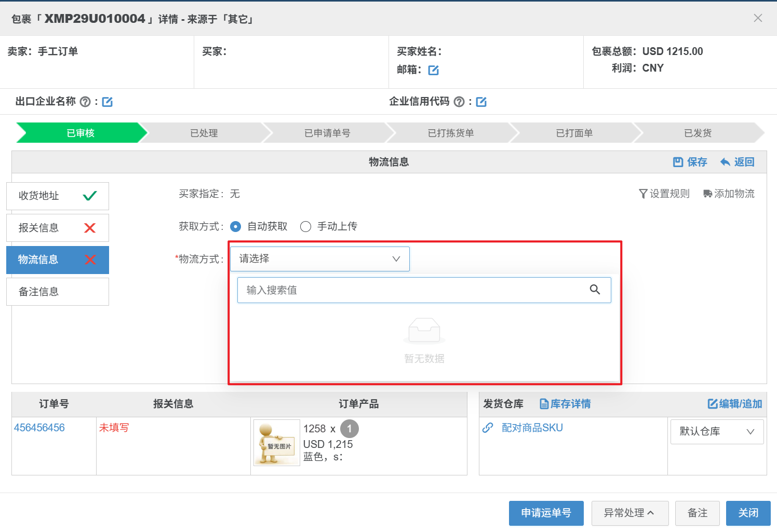Click 添加物流 truck option
Viewport: 777px width, 532px height.
(728, 194)
